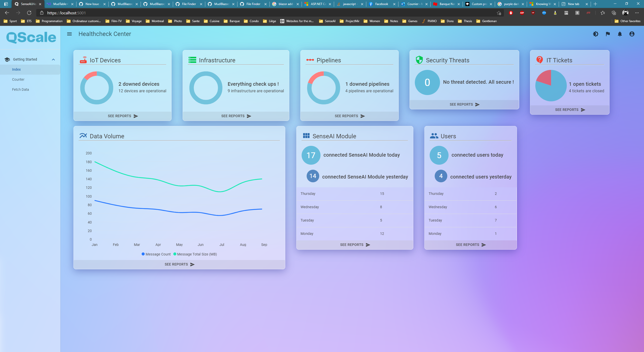
Task: Collapse the Getting Started section
Action: click(x=53, y=59)
